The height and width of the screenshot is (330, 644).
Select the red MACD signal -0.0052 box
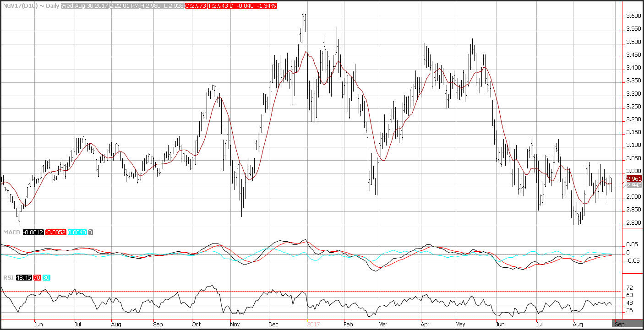pyautogui.click(x=56, y=233)
